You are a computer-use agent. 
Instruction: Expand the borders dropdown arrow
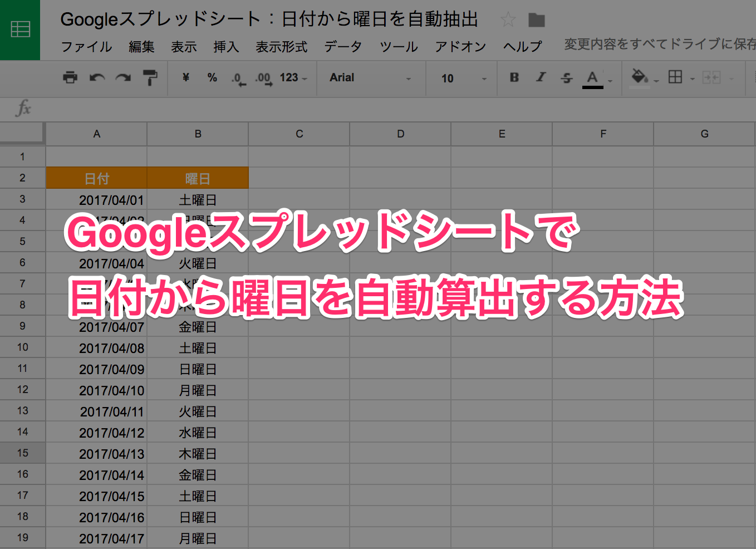coord(693,79)
